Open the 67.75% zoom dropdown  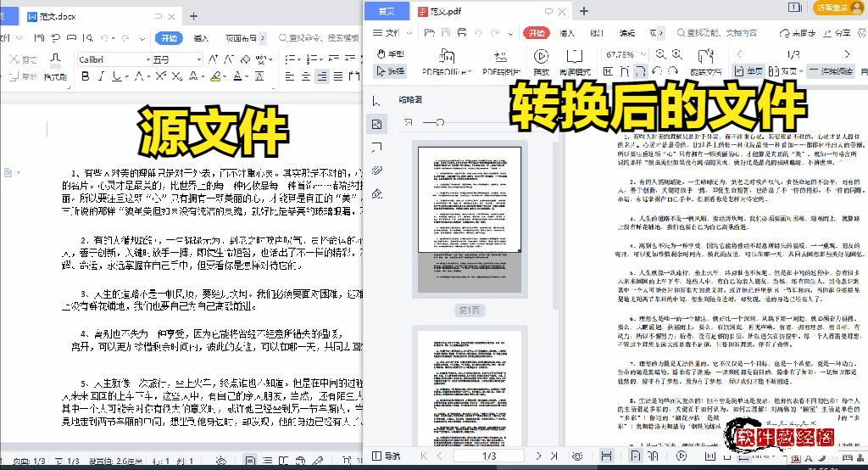point(643,54)
